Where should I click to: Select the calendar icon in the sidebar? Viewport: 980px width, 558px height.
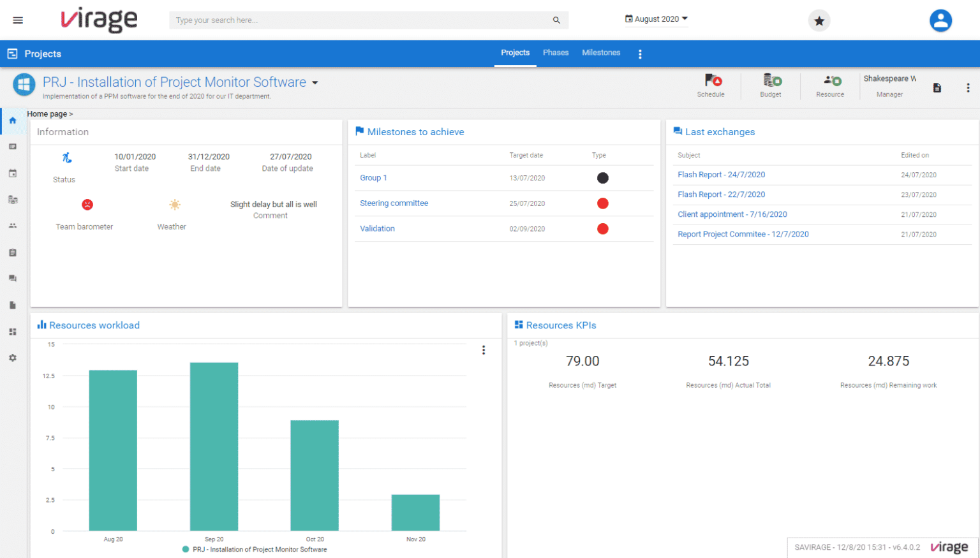(13, 173)
